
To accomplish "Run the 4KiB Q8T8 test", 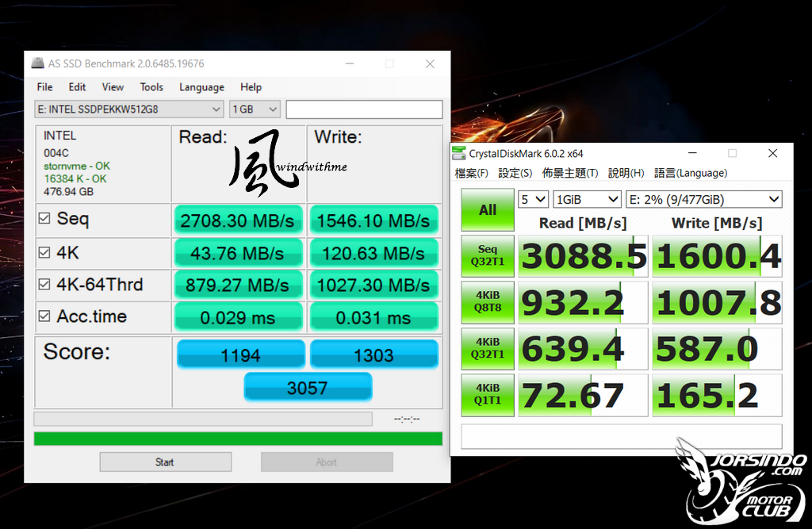I will (488, 302).
